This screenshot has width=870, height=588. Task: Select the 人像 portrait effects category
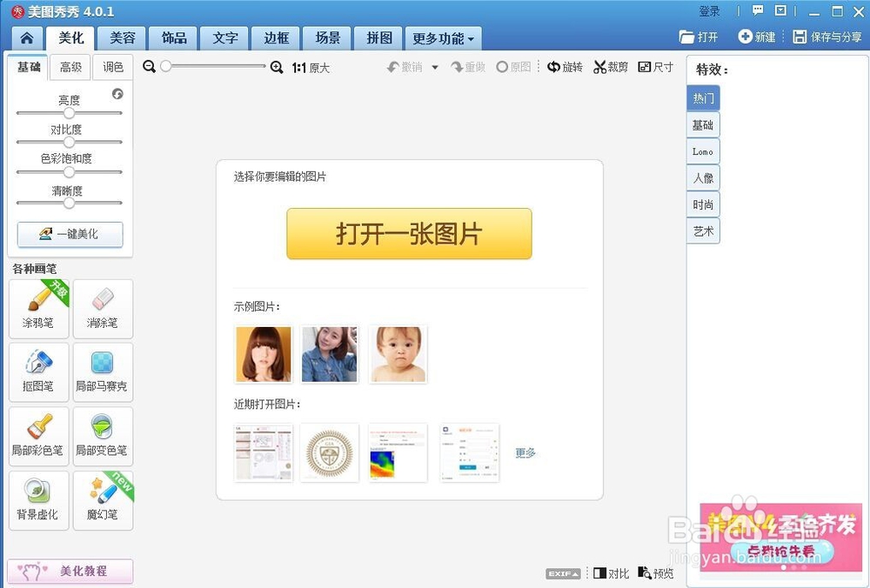tap(703, 178)
